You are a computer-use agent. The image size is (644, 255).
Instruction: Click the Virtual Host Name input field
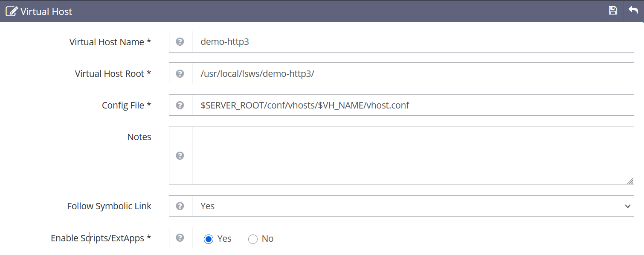click(x=412, y=42)
